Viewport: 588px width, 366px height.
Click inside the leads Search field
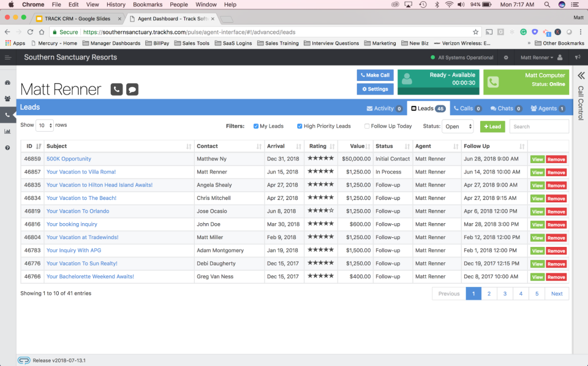(x=539, y=126)
